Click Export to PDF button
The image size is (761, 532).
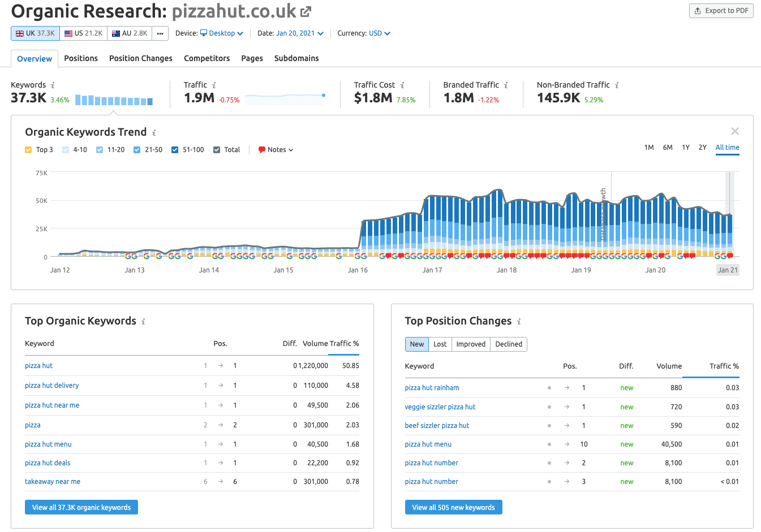click(x=721, y=11)
